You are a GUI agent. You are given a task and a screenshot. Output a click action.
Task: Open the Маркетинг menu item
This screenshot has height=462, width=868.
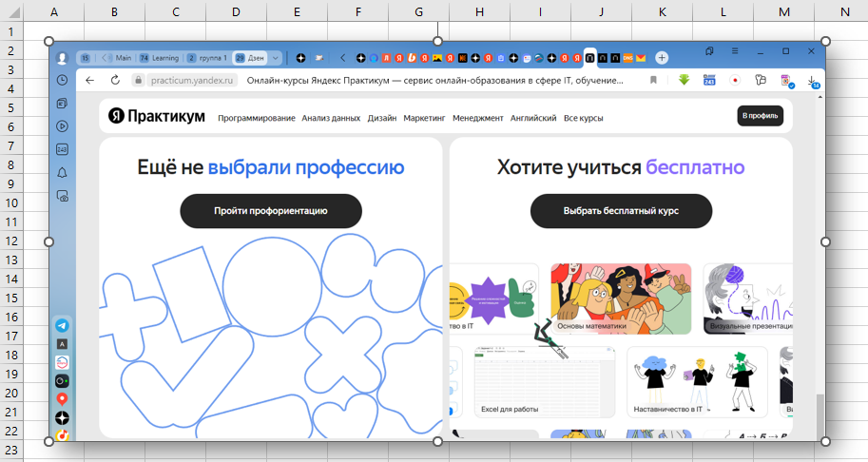pyautogui.click(x=425, y=118)
